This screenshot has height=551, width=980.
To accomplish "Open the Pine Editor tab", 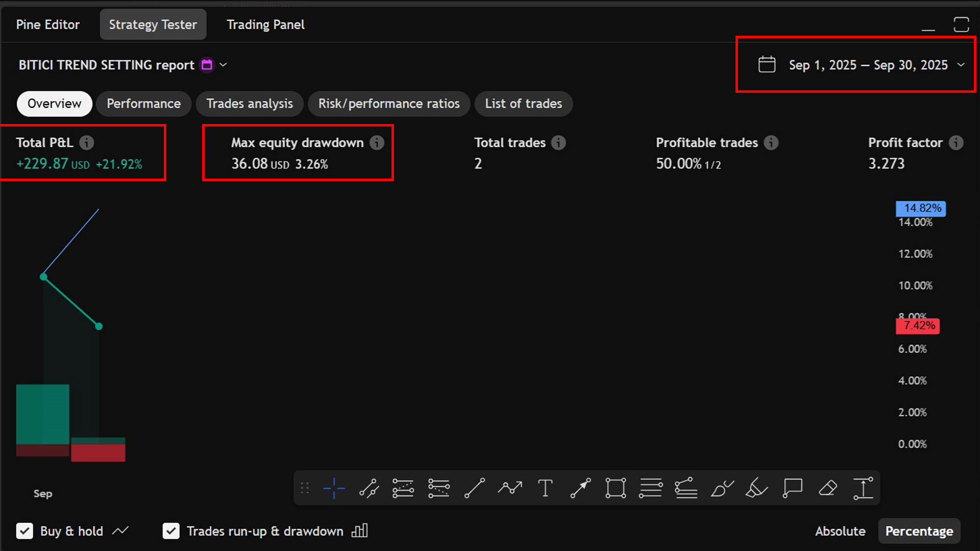I will [48, 24].
